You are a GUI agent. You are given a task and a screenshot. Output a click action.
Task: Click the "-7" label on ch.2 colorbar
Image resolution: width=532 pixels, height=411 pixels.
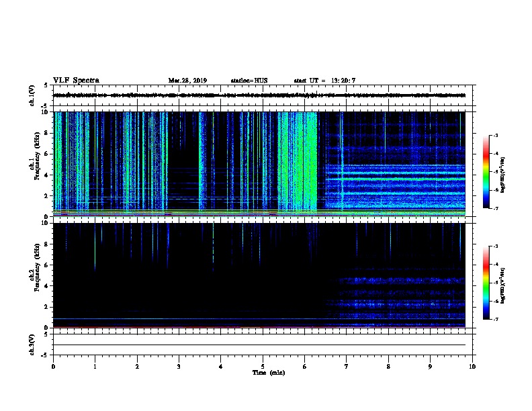(x=495, y=320)
